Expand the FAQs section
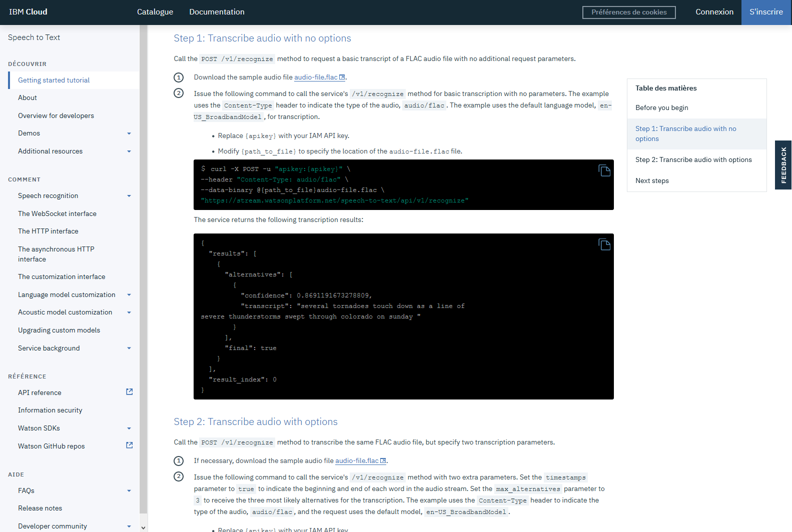The width and height of the screenshot is (792, 532). (129, 491)
